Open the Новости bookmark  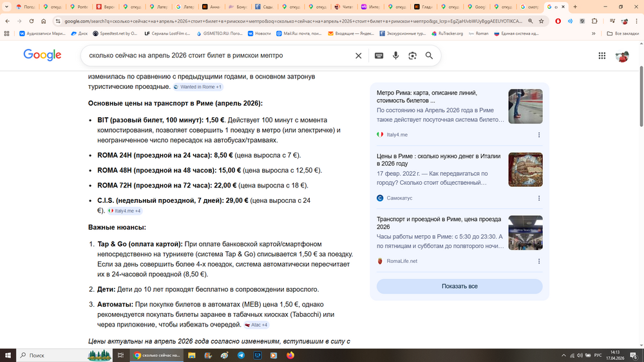coord(258,33)
